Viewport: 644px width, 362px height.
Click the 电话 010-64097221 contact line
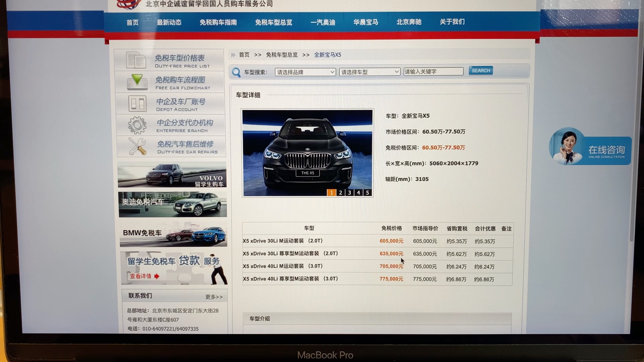pyautogui.click(x=163, y=329)
